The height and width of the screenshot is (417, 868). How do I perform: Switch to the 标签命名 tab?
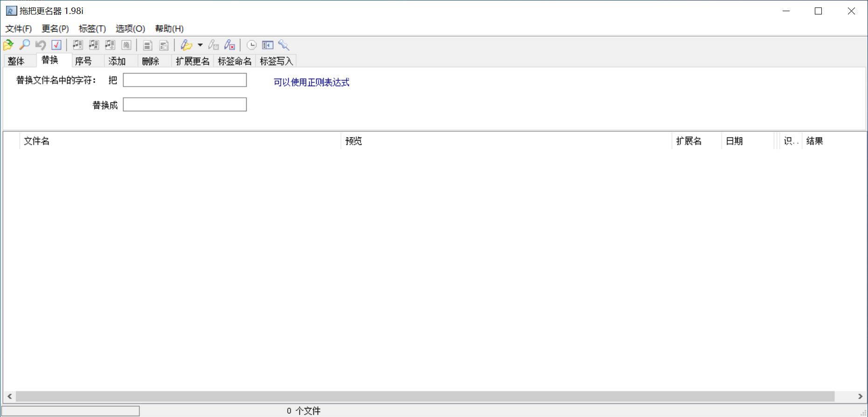235,61
